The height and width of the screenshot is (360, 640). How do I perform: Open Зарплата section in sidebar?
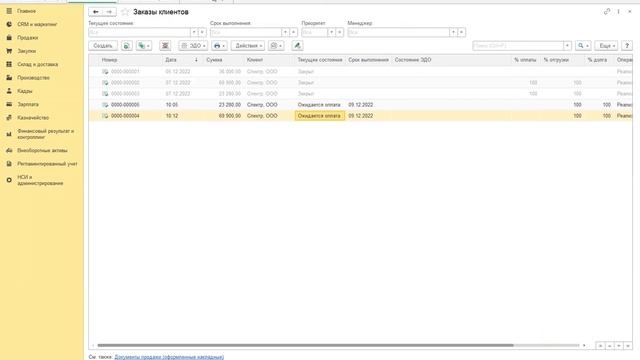tap(28, 104)
